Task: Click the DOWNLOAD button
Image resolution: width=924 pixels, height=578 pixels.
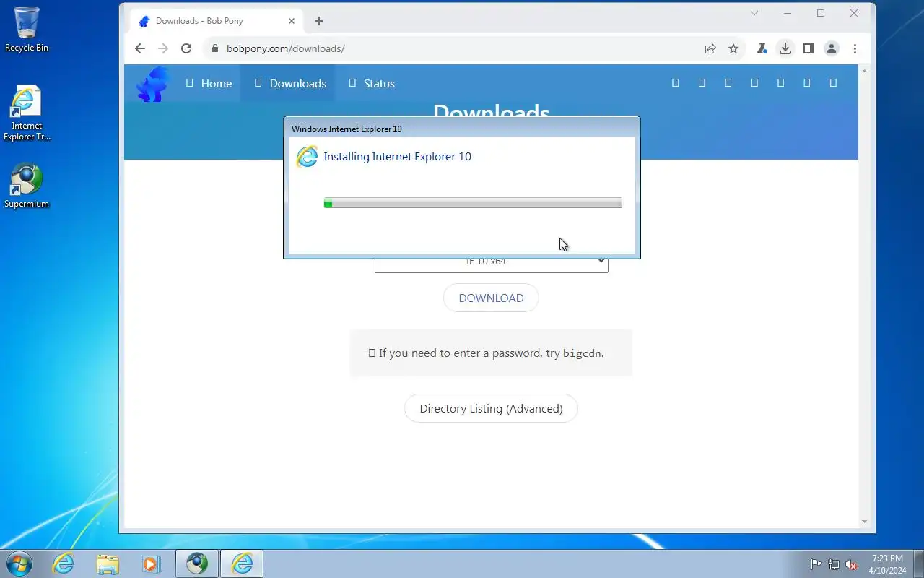Action: click(x=491, y=298)
